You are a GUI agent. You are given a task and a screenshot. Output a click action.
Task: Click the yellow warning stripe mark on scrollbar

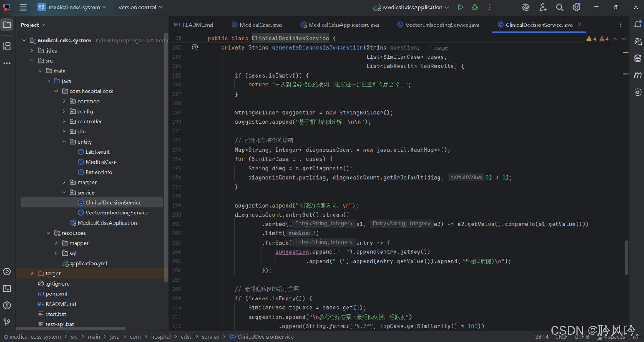click(x=625, y=53)
